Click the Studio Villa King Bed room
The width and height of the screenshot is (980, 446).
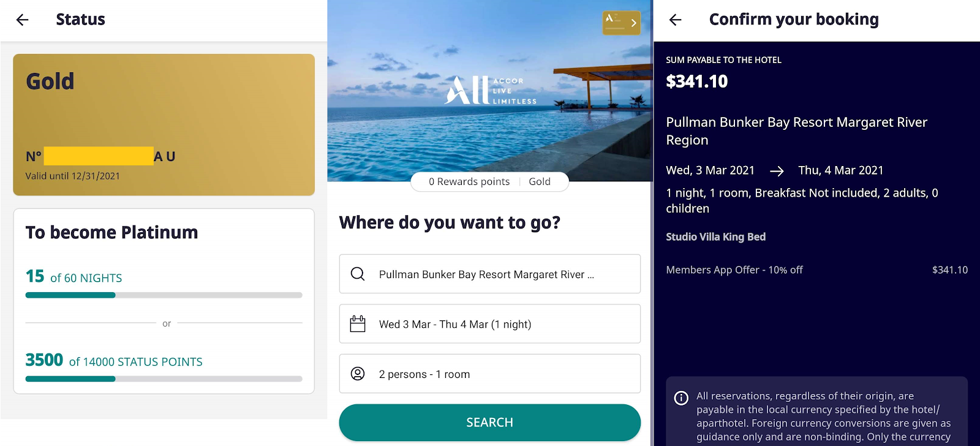click(716, 236)
